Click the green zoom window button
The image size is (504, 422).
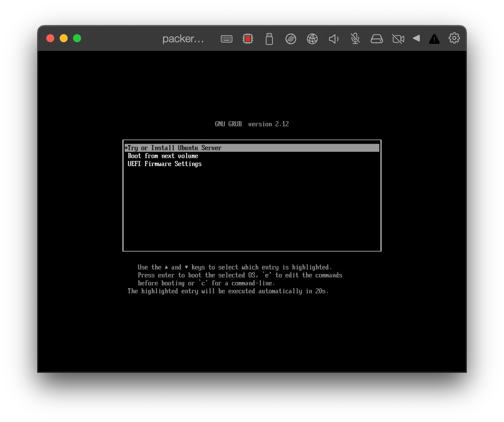pos(77,38)
